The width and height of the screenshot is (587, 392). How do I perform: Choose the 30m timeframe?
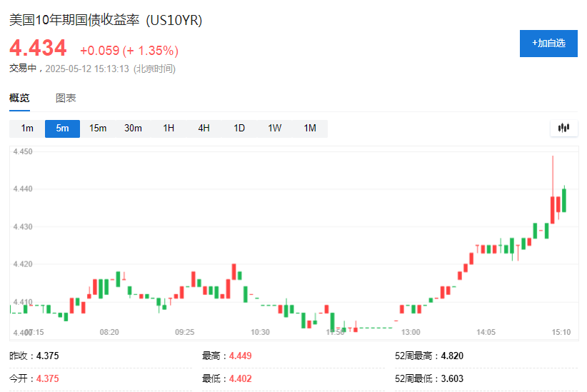tap(133, 129)
